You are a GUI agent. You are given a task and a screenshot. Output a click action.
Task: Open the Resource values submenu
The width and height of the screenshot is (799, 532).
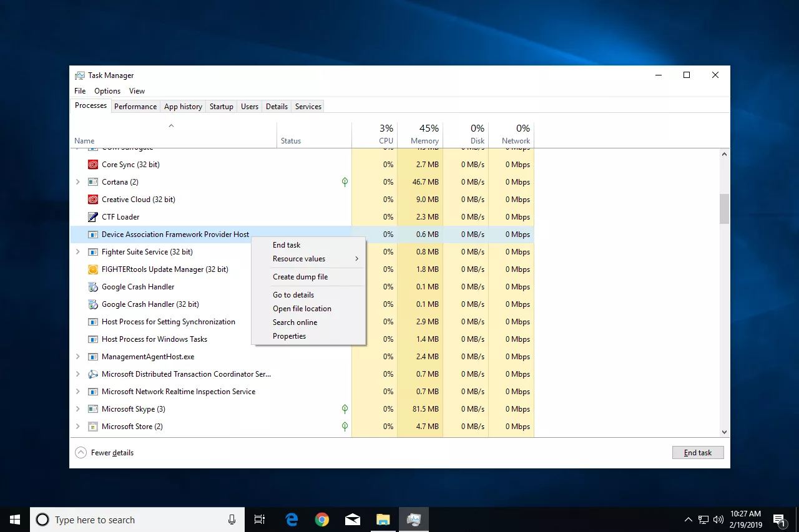pos(308,259)
